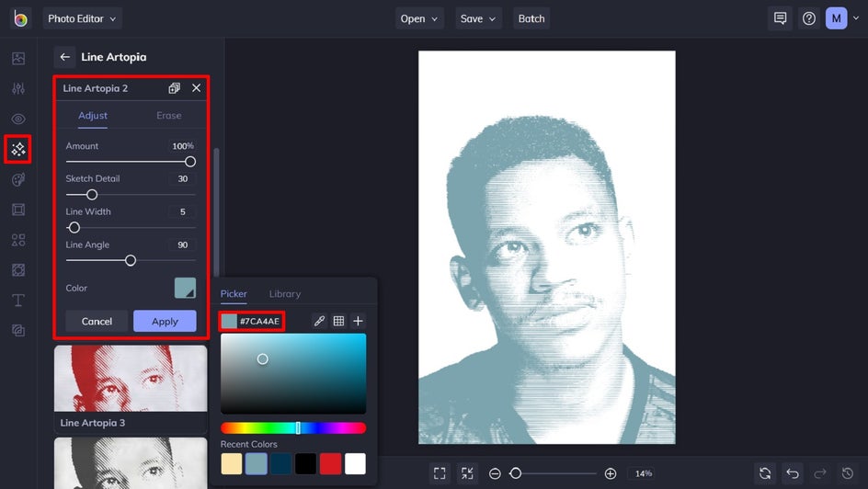Image resolution: width=868 pixels, height=489 pixels.
Task: Open the color grid swatches icon
Action: (338, 321)
